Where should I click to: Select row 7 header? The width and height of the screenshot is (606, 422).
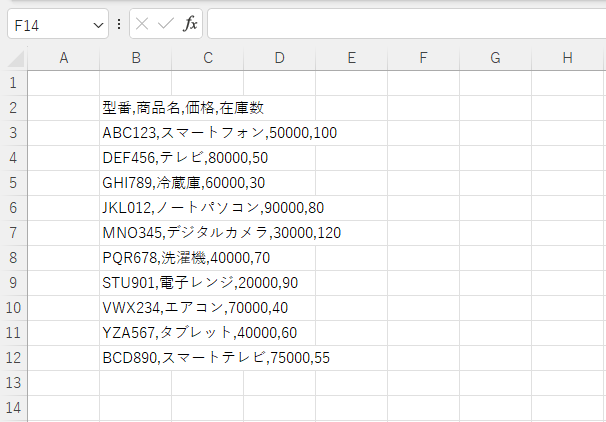tap(14, 233)
